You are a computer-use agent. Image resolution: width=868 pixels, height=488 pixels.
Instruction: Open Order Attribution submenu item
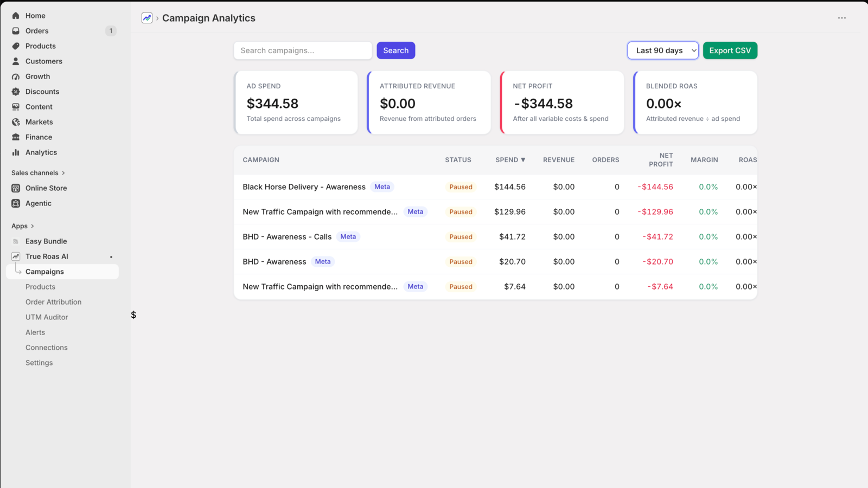53,302
